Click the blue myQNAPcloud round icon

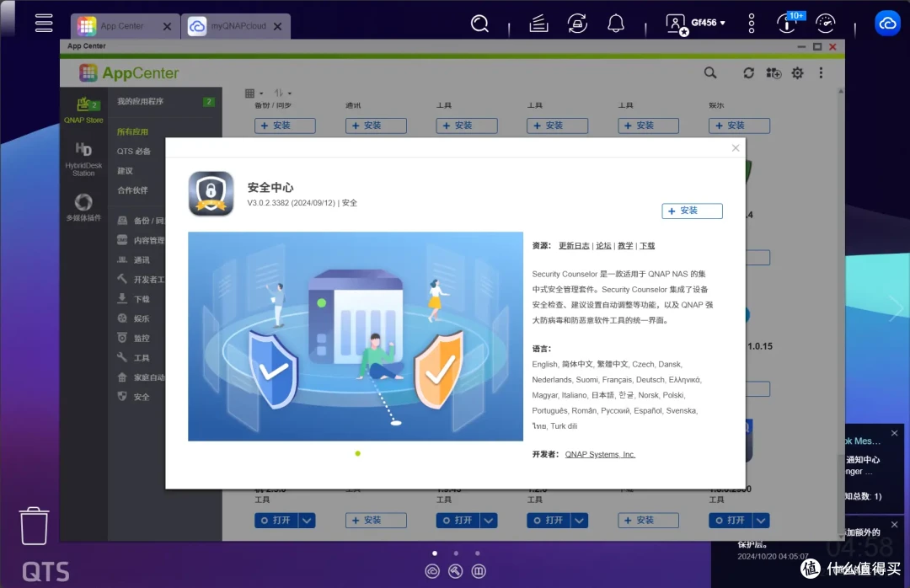pos(887,24)
